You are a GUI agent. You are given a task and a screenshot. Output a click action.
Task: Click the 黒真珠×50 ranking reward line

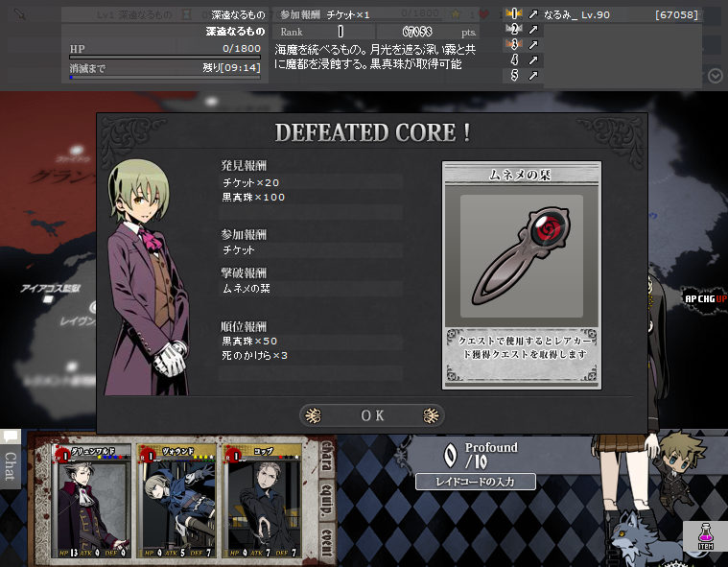pyautogui.click(x=310, y=341)
